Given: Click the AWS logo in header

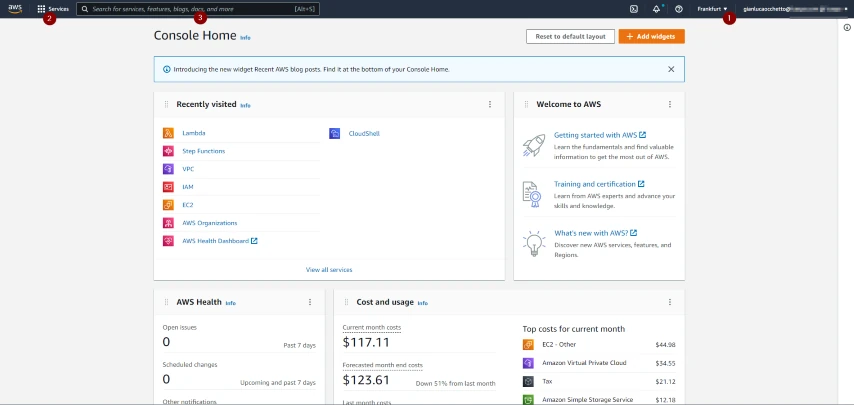Looking at the screenshot, I should point(16,8).
